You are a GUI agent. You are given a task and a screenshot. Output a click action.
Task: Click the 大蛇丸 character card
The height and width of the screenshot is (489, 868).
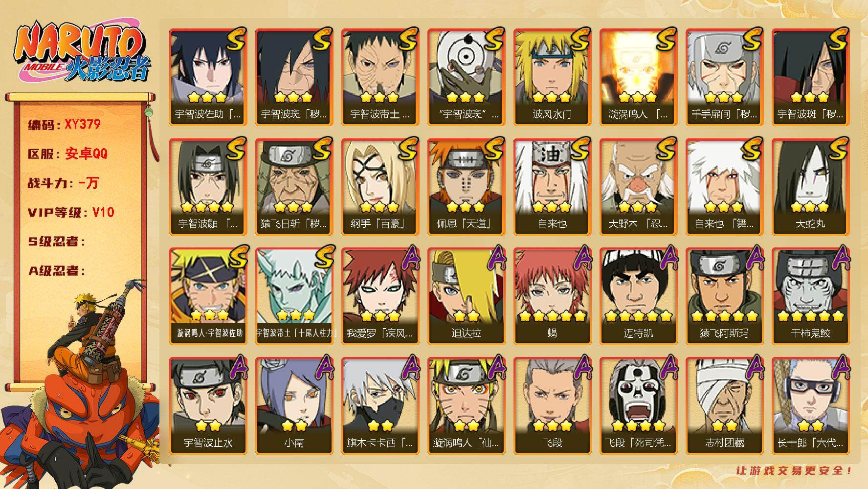810,187
